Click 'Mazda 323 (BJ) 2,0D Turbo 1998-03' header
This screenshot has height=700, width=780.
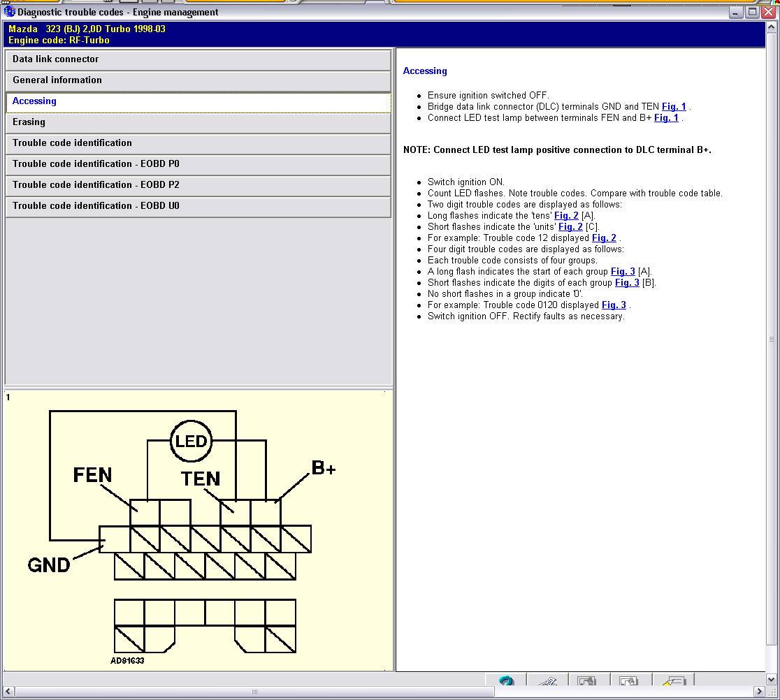[x=87, y=29]
